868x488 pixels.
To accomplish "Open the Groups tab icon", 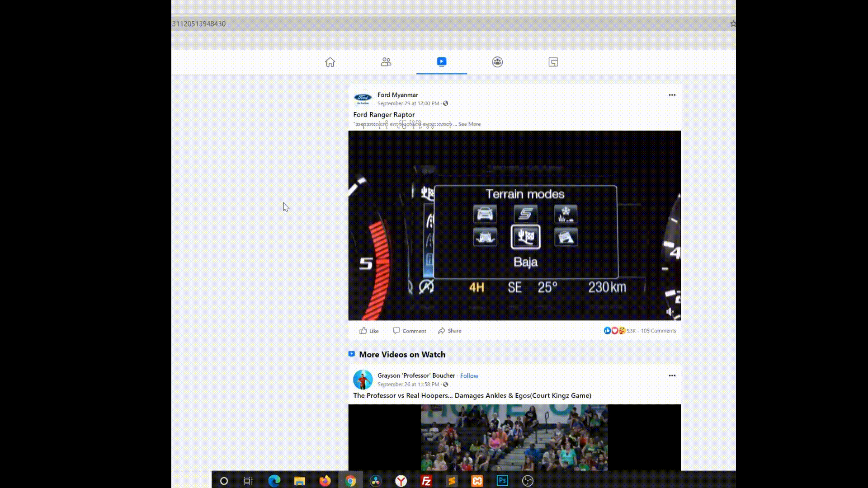I will coord(497,62).
